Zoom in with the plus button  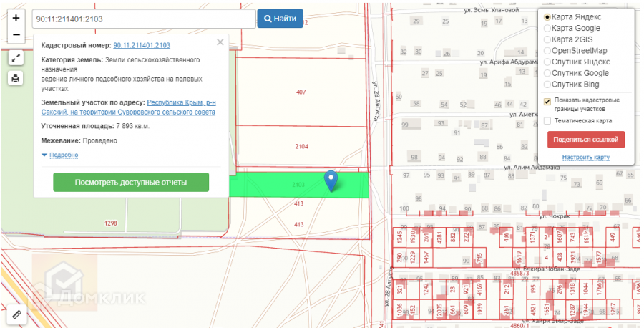[16, 18]
